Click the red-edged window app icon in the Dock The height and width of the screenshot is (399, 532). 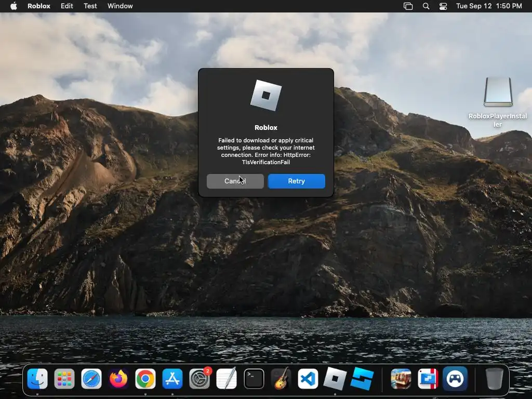pyautogui.click(x=428, y=379)
